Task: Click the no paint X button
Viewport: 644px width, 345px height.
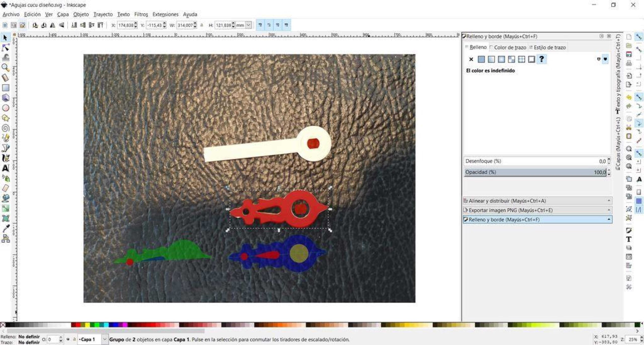Action: 471,59
